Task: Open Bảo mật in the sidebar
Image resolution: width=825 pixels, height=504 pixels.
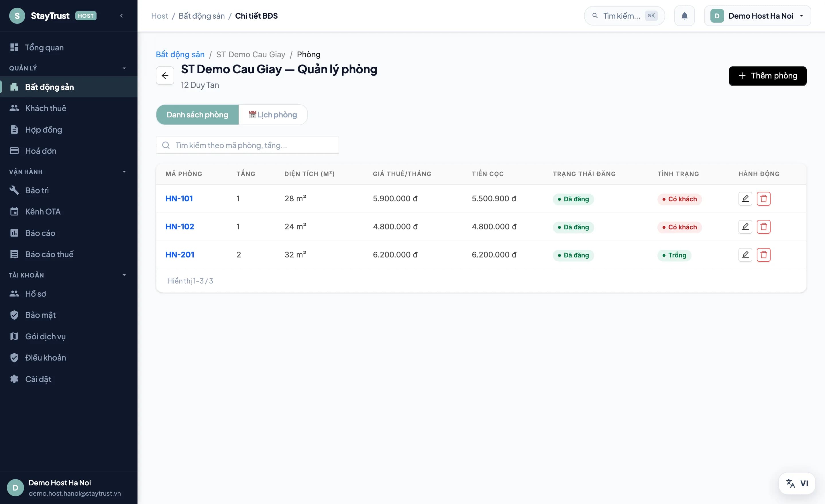Action: coord(69,315)
